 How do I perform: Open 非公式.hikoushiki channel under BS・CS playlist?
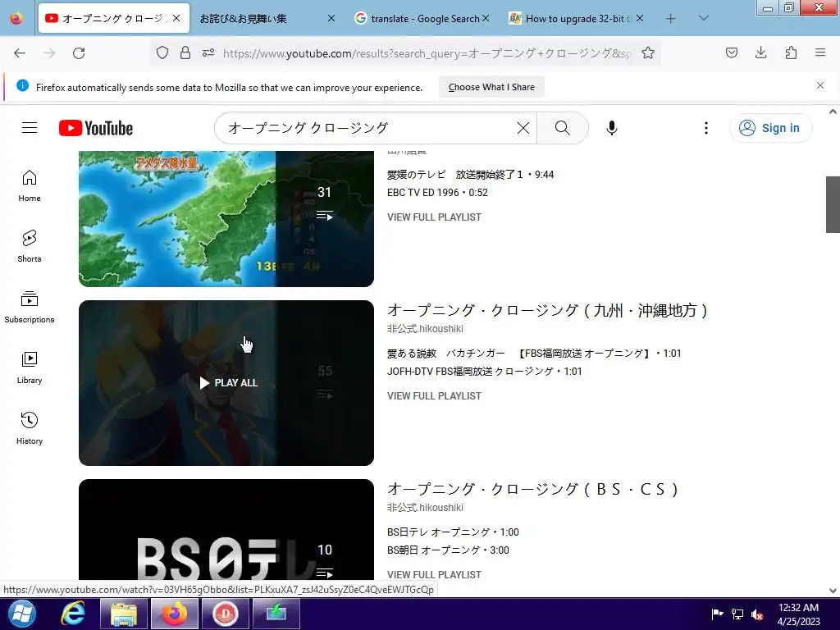[x=426, y=507]
